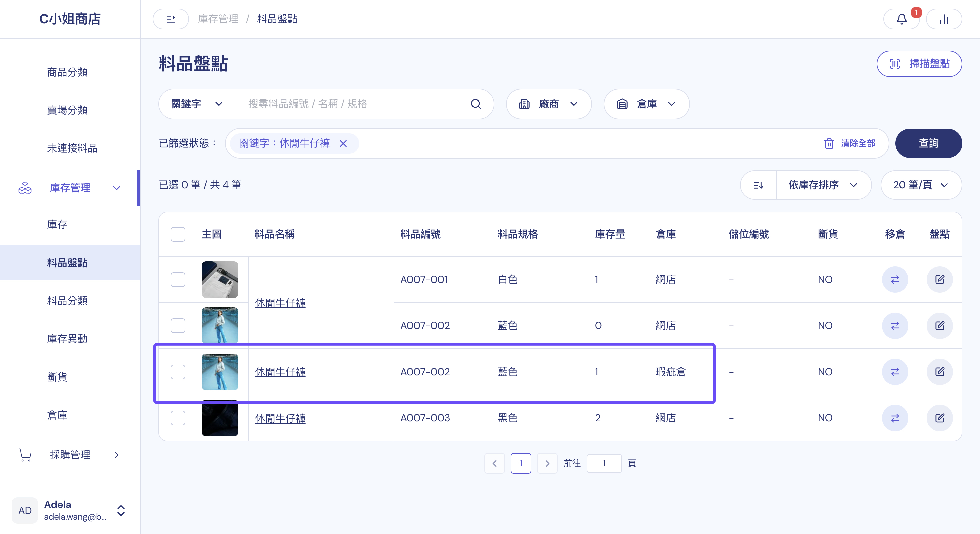This screenshot has height=534, width=980.
Task: Click the 前往 page number input
Action: click(x=604, y=463)
